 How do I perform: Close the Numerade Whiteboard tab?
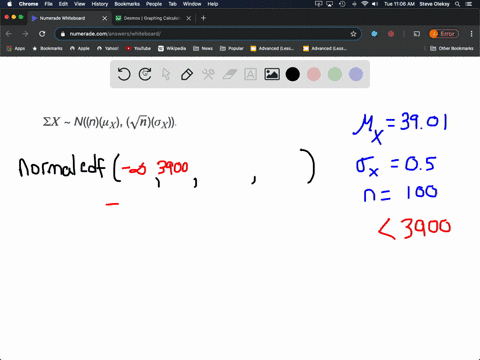104,18
